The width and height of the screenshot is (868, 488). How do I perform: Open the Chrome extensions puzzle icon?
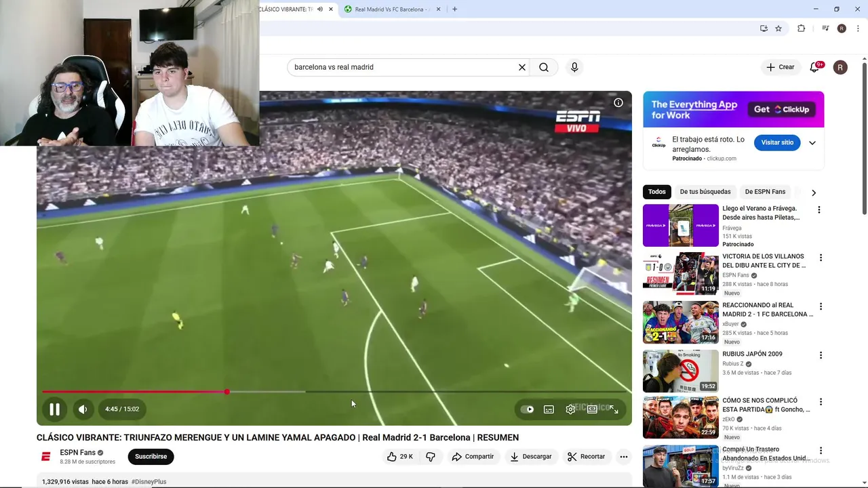[802, 28]
